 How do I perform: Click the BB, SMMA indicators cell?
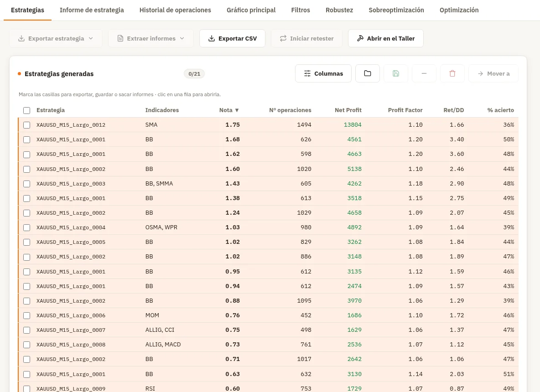click(159, 183)
